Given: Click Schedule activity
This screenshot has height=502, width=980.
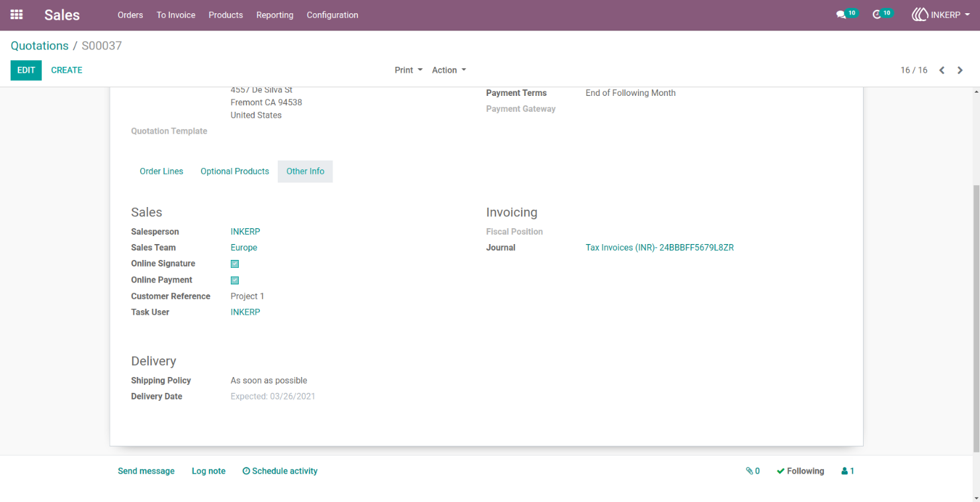Looking at the screenshot, I should coord(280,471).
